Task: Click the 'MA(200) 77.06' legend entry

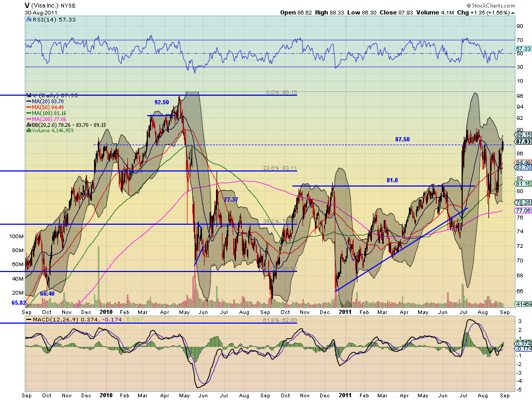Action: point(49,119)
